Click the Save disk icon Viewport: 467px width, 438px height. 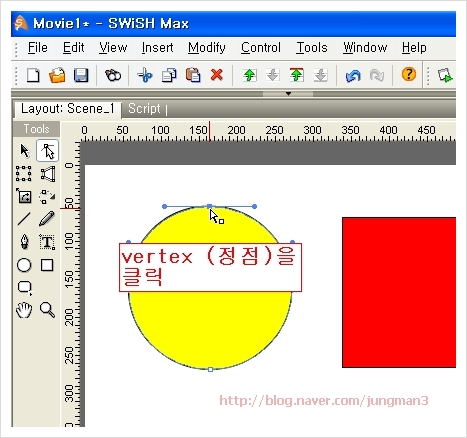(81, 75)
